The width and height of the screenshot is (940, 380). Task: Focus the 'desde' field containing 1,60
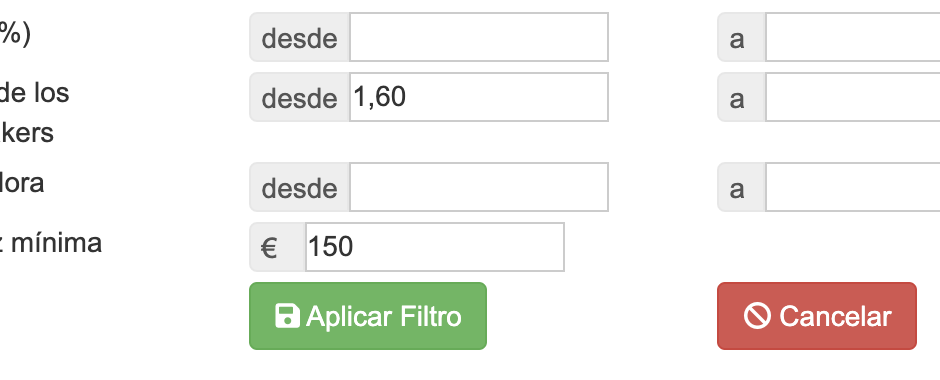click(x=479, y=97)
